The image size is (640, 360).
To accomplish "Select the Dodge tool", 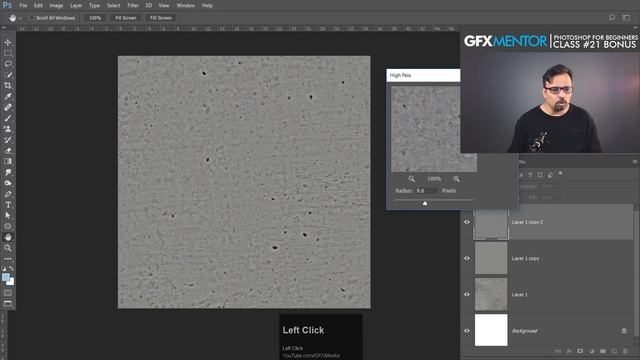I will tap(8, 183).
